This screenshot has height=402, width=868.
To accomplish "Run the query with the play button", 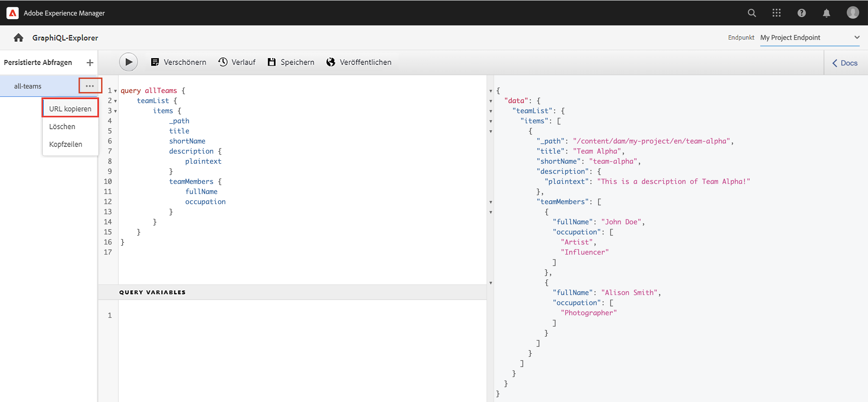I will point(128,62).
